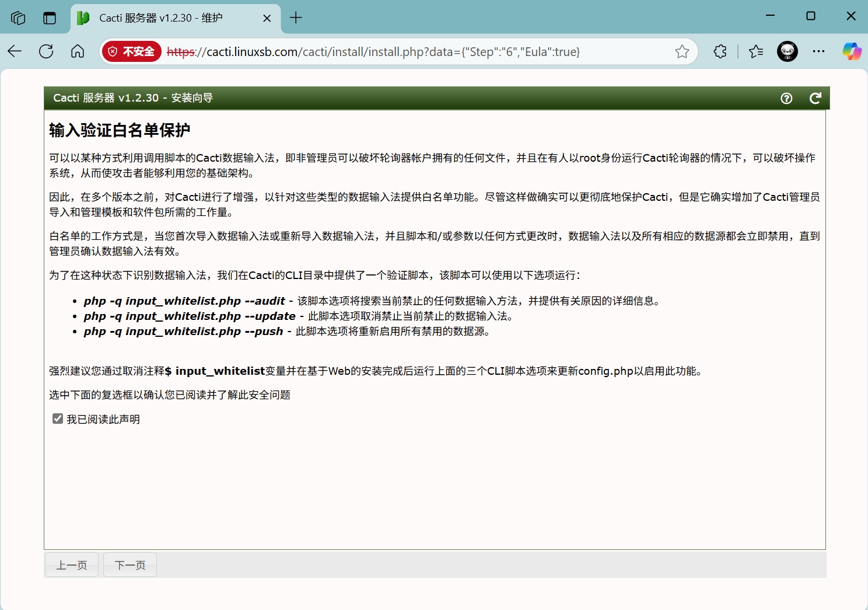Open the favorites list icon
This screenshot has height=610, width=868.
coord(756,51)
